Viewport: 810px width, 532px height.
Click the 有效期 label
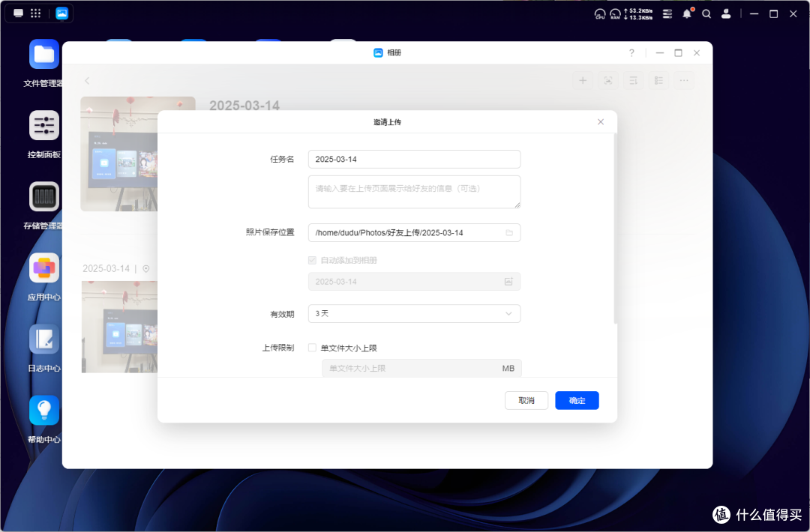282,314
